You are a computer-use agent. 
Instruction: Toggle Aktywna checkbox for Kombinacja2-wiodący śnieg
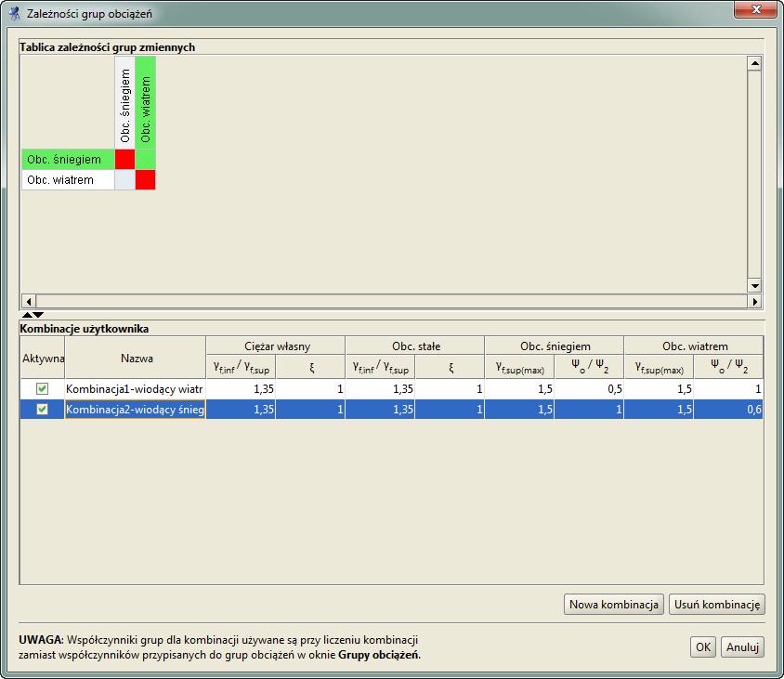pos(43,409)
